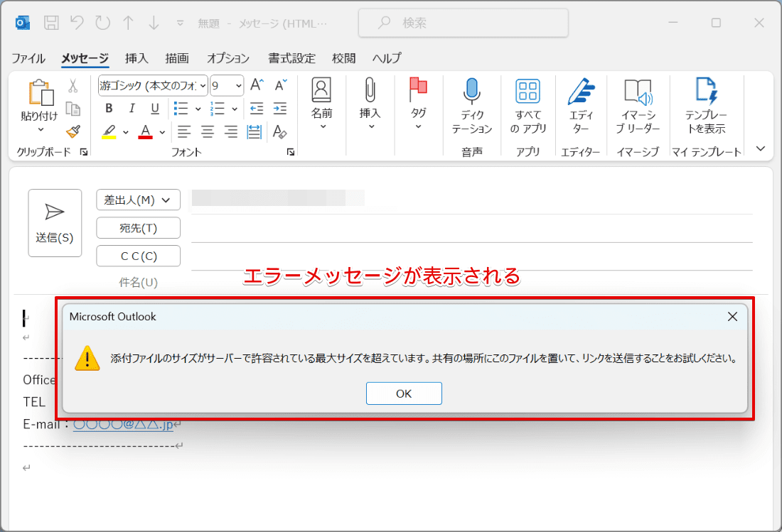Open the ファイル (File) tab

tap(28, 58)
